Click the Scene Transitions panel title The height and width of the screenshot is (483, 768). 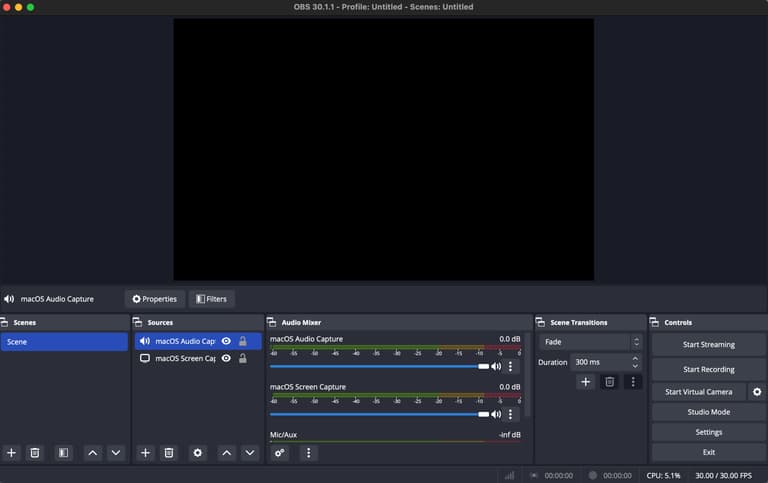coord(578,322)
